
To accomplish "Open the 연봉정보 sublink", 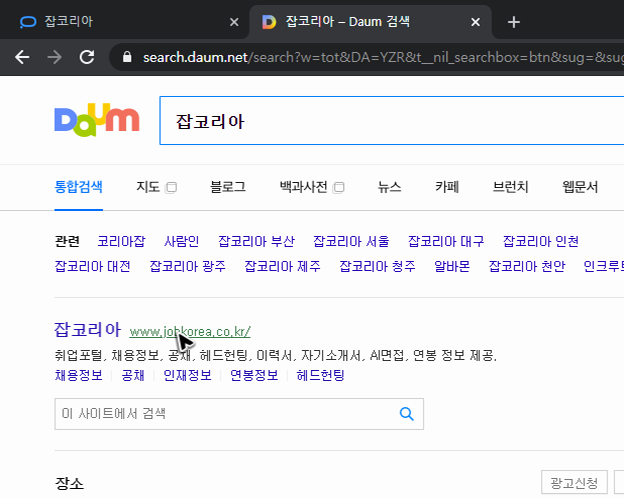I will 254,375.
